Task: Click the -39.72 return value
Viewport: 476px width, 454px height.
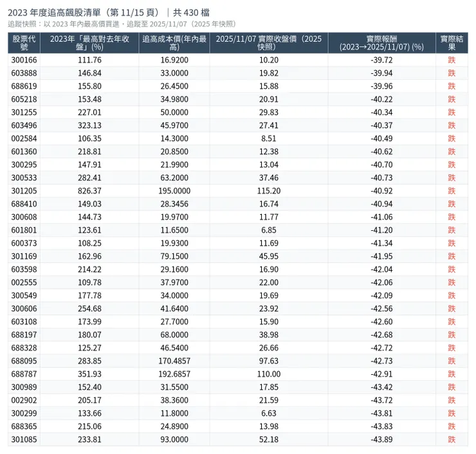Action: click(x=381, y=60)
